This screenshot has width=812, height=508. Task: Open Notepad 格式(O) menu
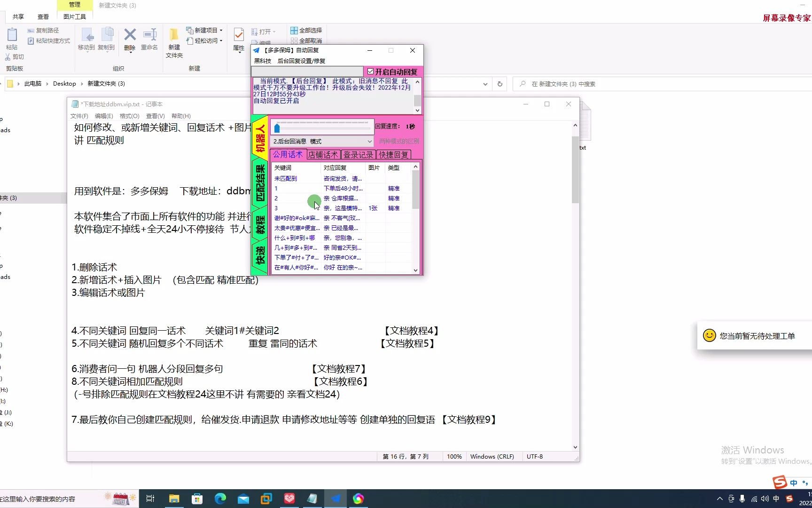[x=129, y=116]
